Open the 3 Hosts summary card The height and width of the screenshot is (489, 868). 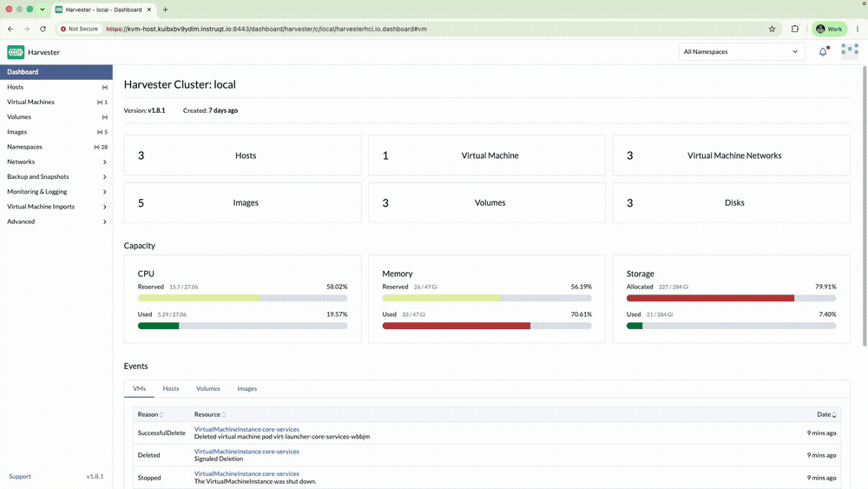pos(242,155)
